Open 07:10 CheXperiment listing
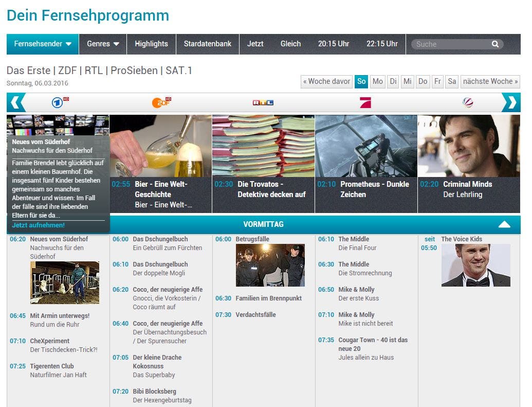Screen dimensions: 532x407 49,341
